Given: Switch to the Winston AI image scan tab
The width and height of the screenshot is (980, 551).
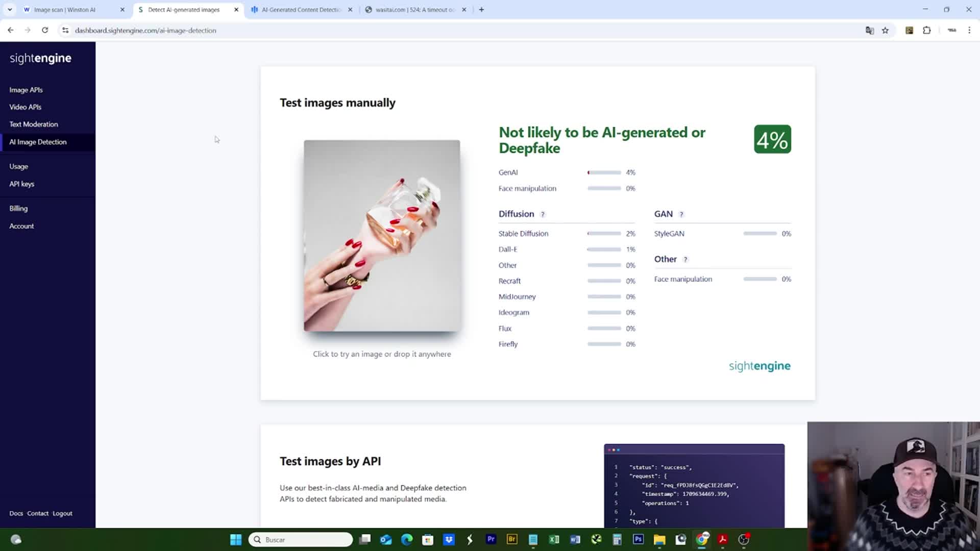Looking at the screenshot, I should coord(65,10).
